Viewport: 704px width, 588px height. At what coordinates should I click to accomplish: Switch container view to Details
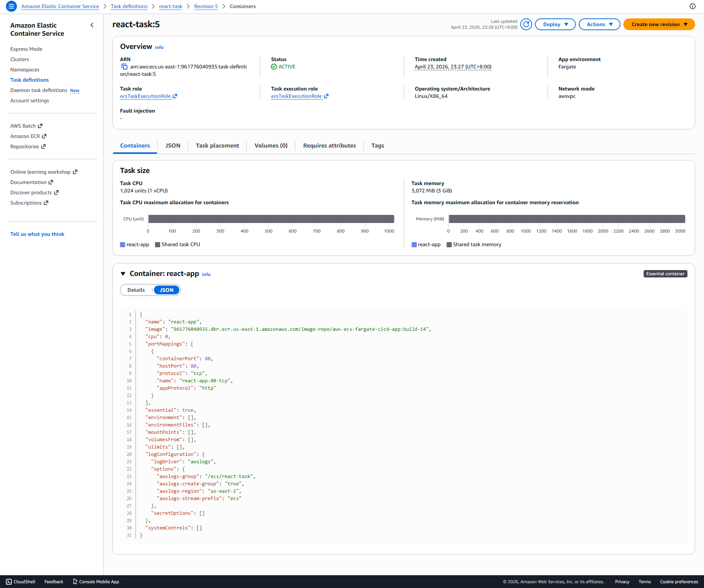coord(136,290)
